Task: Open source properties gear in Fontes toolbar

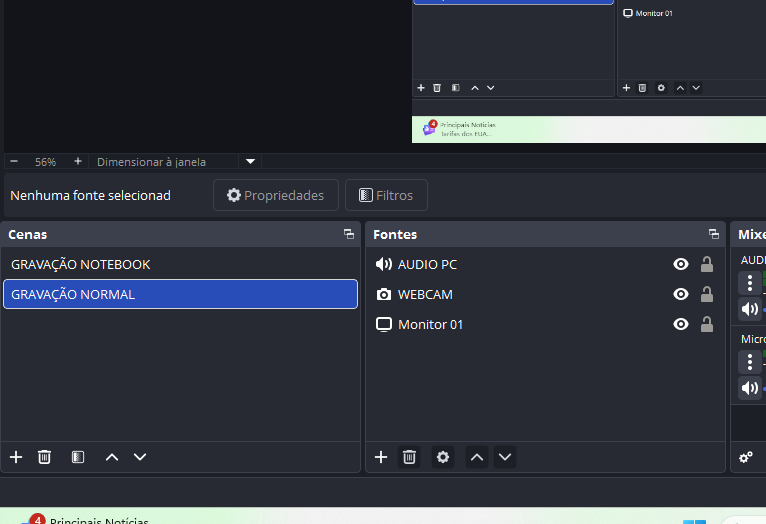Action: [443, 457]
